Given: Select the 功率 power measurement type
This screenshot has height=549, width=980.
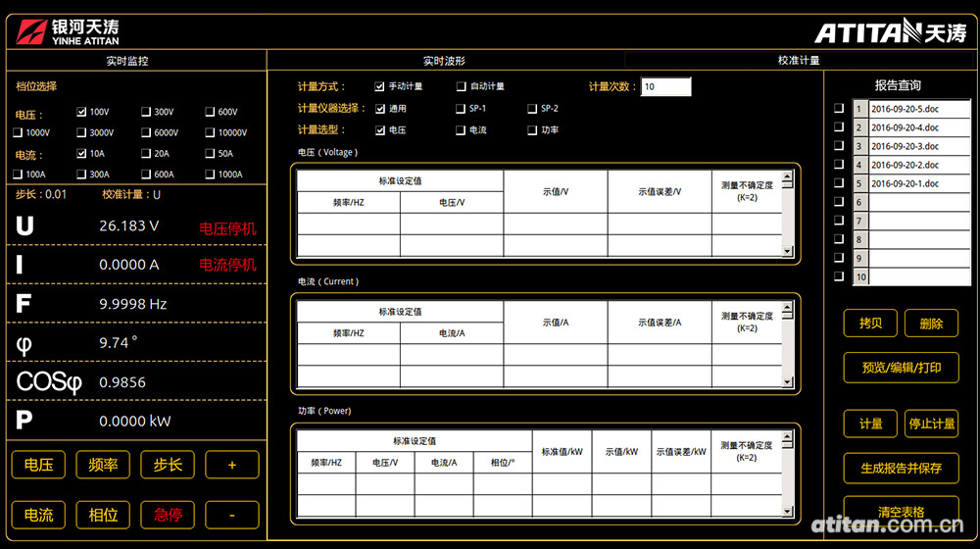Looking at the screenshot, I should (x=532, y=129).
